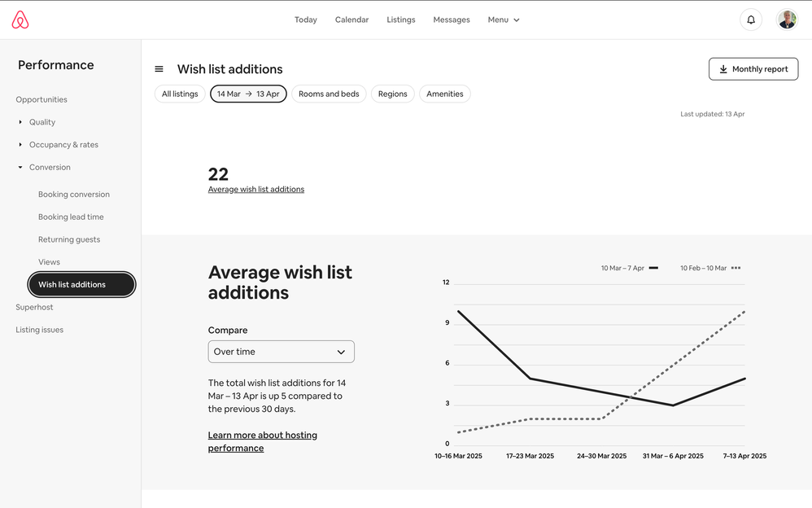
Task: Click the 10 Feb – 10 Mar legend marker
Action: point(736,268)
